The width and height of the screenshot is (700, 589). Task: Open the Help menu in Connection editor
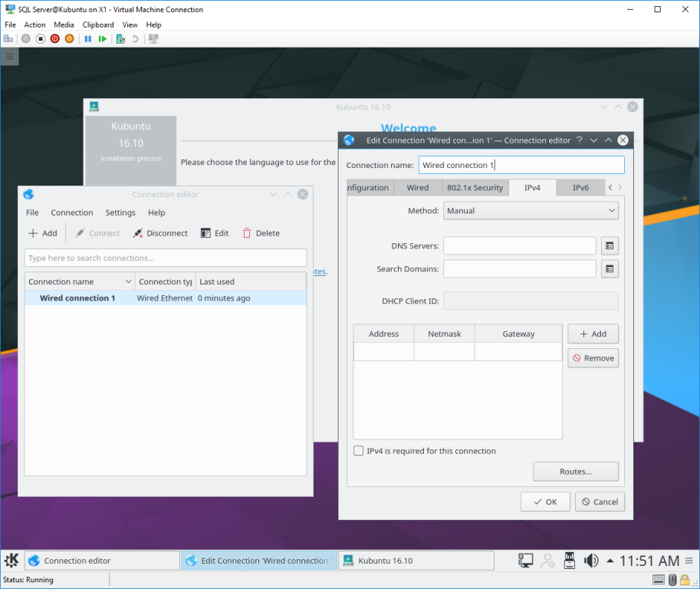(x=156, y=212)
